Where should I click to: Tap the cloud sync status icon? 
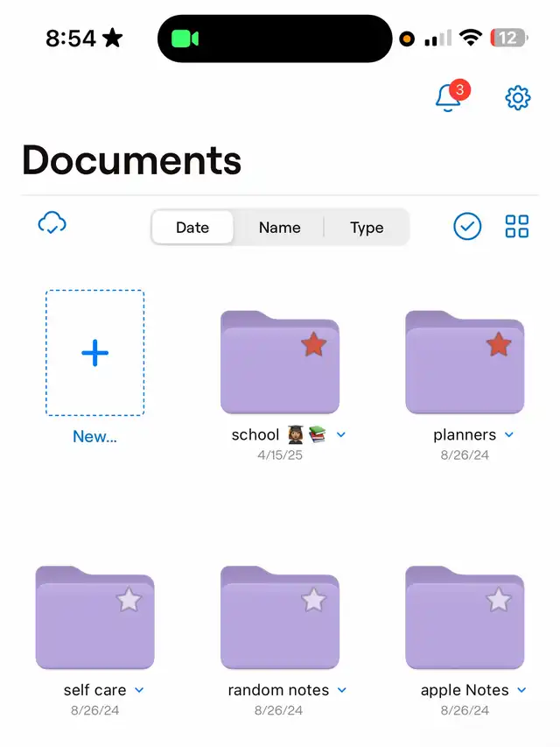coord(52,224)
